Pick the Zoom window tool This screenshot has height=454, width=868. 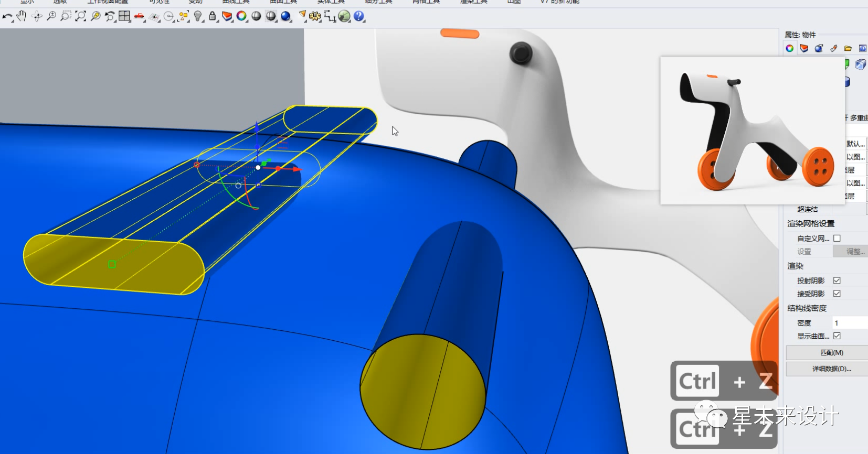pyautogui.click(x=66, y=16)
